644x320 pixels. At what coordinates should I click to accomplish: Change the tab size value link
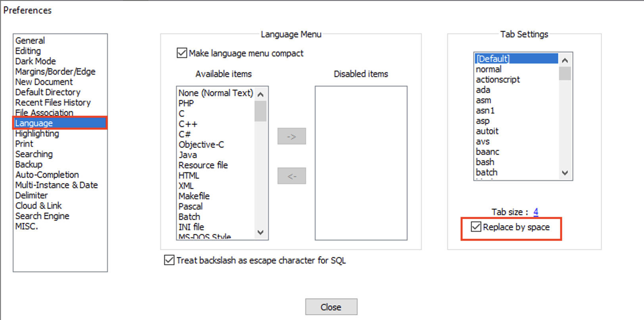point(536,212)
